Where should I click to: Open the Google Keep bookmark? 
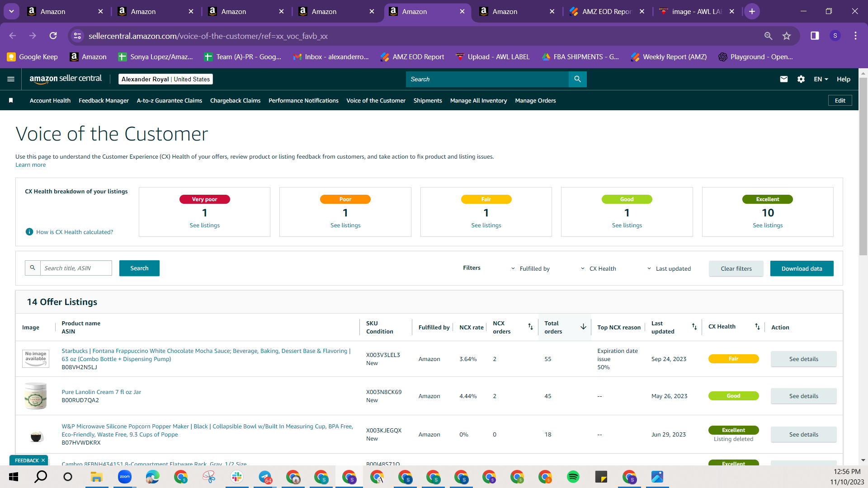click(33, 57)
